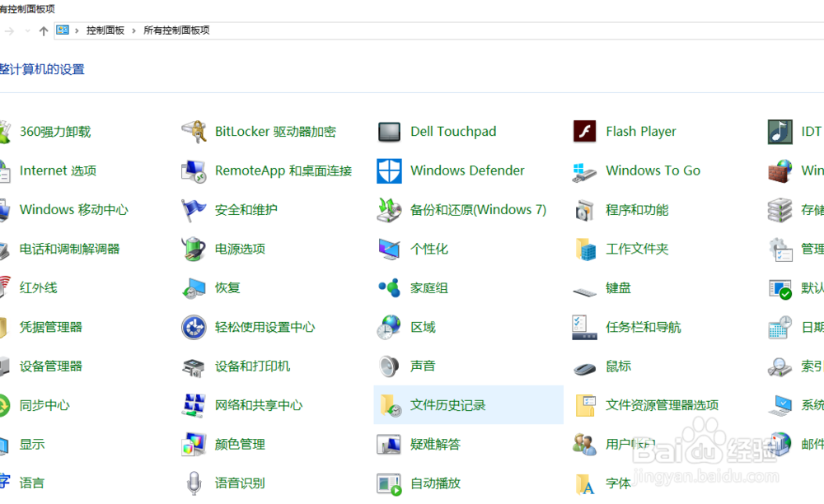The width and height of the screenshot is (824, 504).
Task: Click the 索引选项 magnifier icon
Action: click(x=780, y=367)
